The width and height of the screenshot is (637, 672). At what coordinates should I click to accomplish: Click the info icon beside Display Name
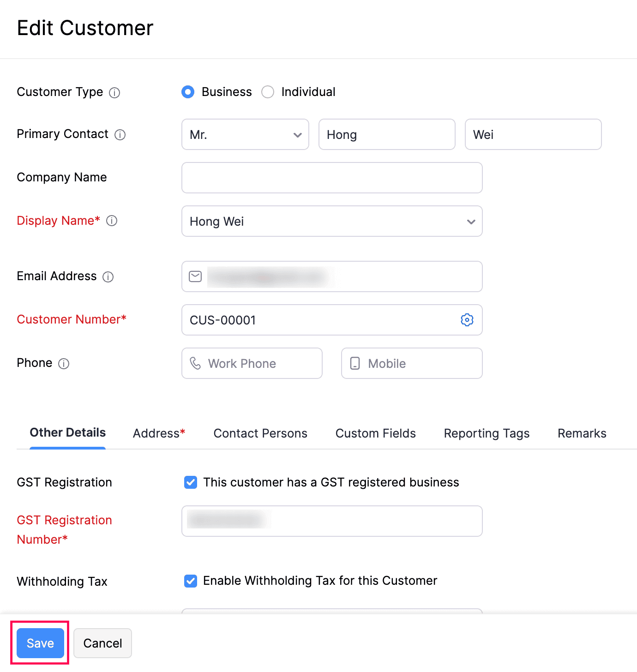112,221
